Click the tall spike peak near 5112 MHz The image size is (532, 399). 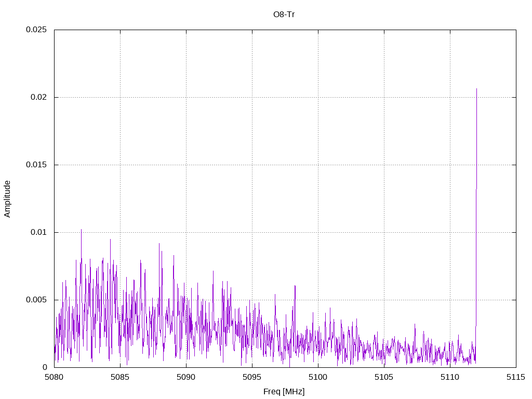pyautogui.click(x=477, y=89)
